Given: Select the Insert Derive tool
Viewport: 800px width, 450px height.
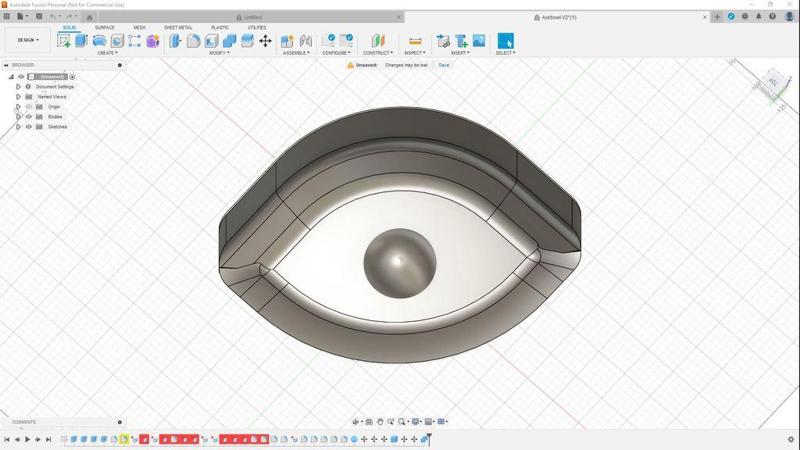Looking at the screenshot, I should (x=443, y=41).
